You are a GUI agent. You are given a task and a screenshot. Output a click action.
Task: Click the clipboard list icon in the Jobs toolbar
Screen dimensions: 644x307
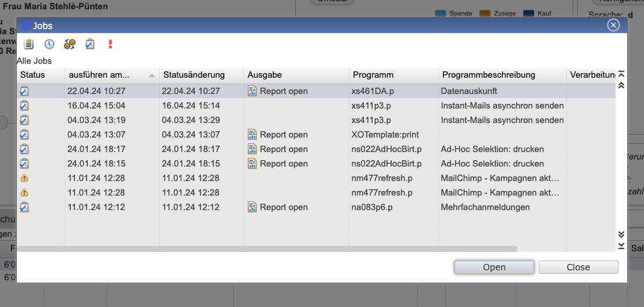(x=29, y=44)
